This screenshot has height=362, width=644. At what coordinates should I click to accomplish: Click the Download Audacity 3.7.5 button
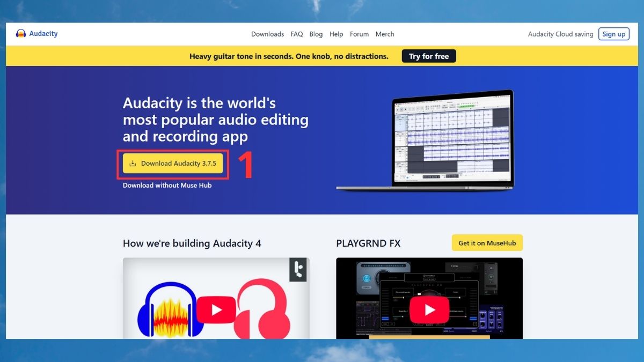click(x=173, y=164)
